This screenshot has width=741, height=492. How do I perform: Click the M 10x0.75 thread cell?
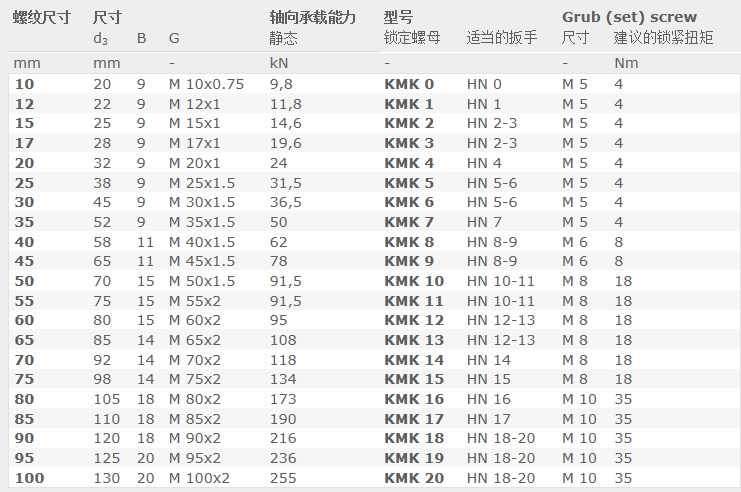tap(206, 84)
